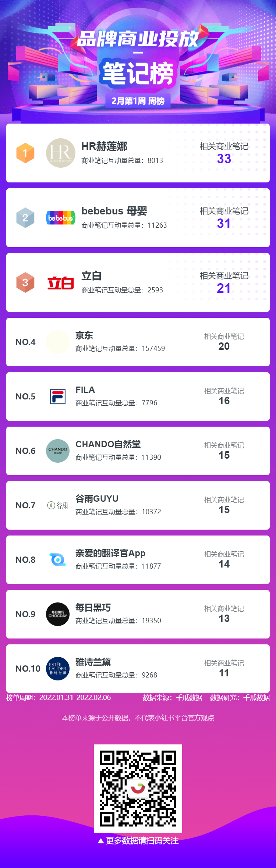The height and width of the screenshot is (868, 276).
Task: Click the HR赫莲娜 brand logo
Action: [61, 153]
